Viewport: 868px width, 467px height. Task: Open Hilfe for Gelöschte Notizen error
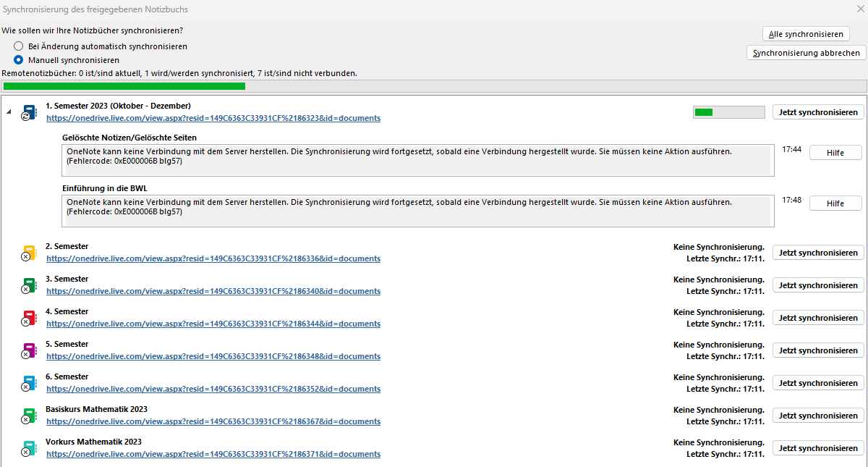(x=835, y=152)
